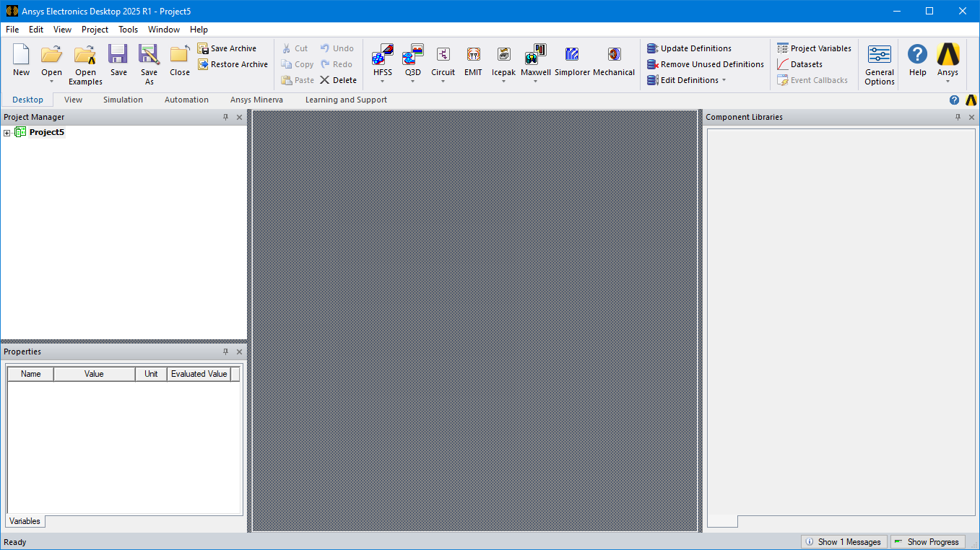Pin the Project Manager panel
Image resolution: width=980 pixels, height=550 pixels.
(x=226, y=116)
